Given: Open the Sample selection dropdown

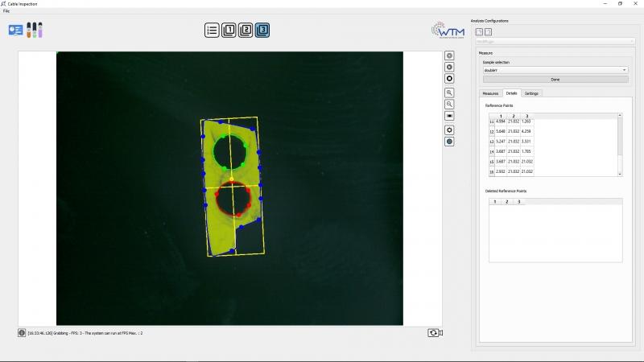Looking at the screenshot, I should 555,70.
